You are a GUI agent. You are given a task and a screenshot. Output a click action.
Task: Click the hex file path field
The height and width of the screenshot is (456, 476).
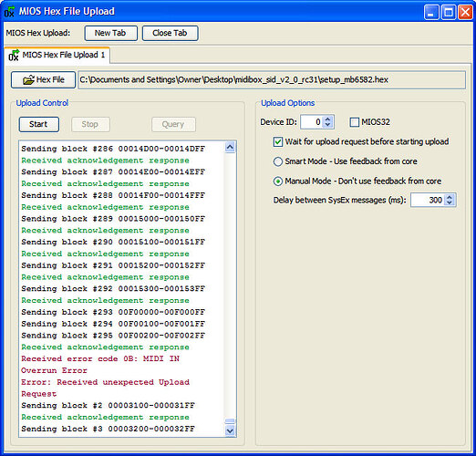(x=272, y=80)
